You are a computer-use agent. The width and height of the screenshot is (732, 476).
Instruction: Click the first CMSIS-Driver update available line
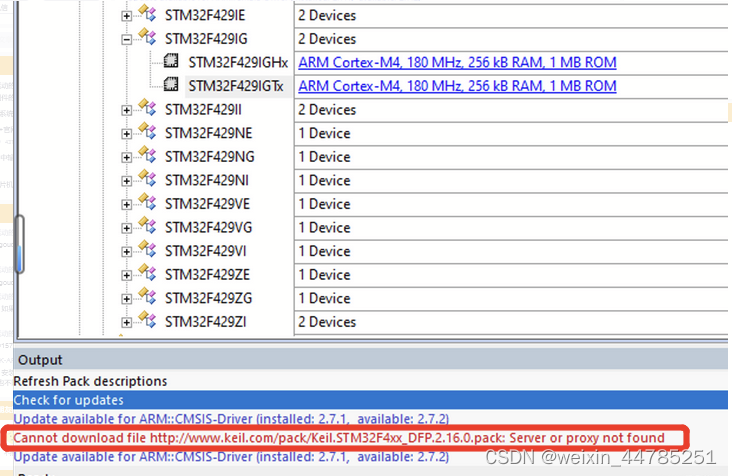[x=231, y=419]
